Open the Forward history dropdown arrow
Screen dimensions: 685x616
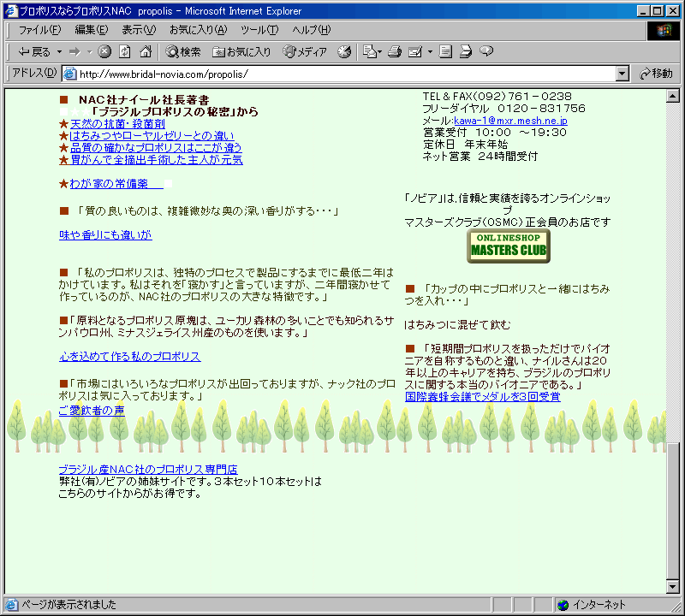click(x=90, y=51)
